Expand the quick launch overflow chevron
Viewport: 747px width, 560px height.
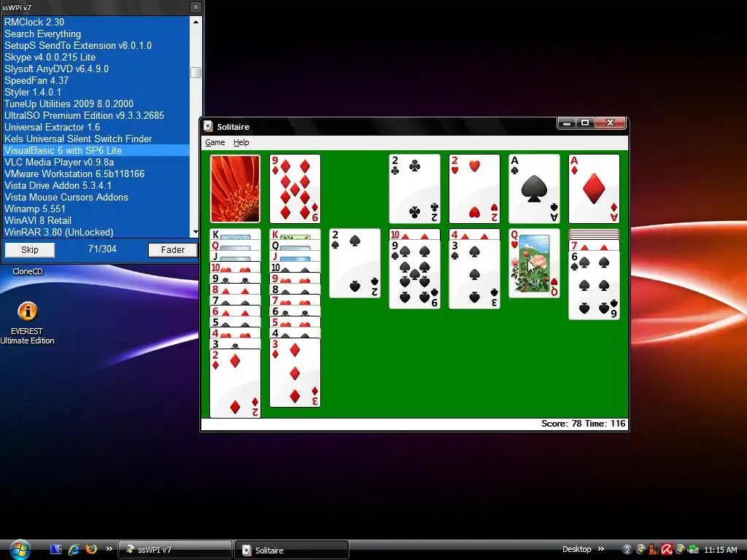coord(109,549)
